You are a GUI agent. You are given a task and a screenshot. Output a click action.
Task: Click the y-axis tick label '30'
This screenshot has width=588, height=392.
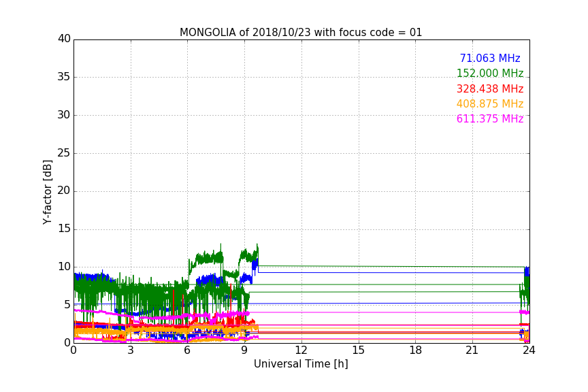[64, 115]
